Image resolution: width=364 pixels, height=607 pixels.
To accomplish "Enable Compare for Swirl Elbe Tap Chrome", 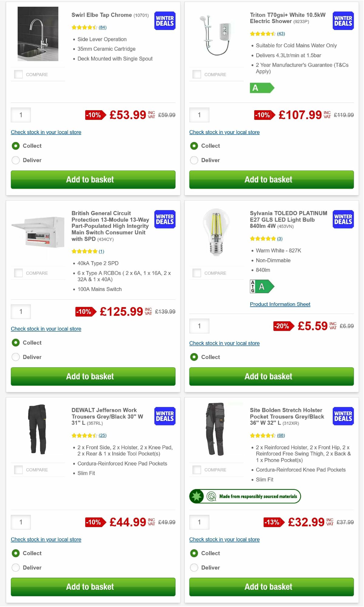I will 19,74.
